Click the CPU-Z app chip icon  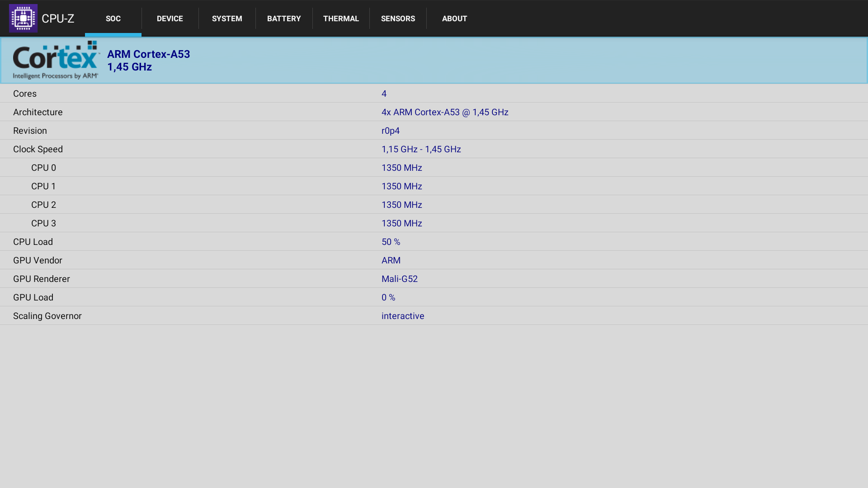coord(23,19)
